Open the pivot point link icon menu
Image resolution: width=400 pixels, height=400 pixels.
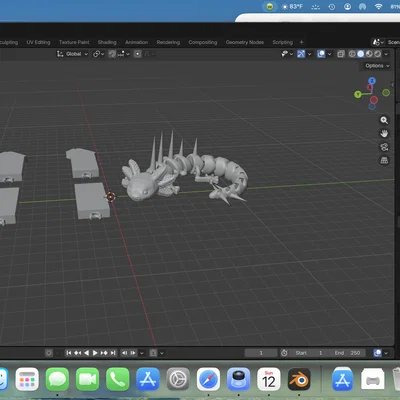pyautogui.click(x=98, y=54)
